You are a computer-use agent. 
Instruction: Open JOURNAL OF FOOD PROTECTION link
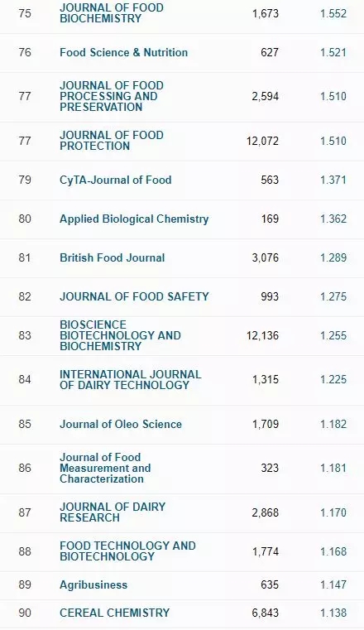pyautogui.click(x=112, y=141)
